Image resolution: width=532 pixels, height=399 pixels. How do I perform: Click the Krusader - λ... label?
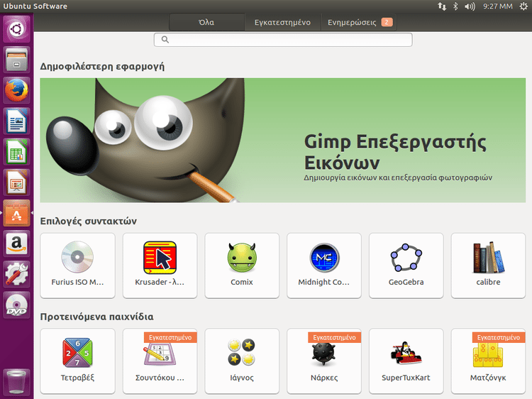click(x=160, y=282)
